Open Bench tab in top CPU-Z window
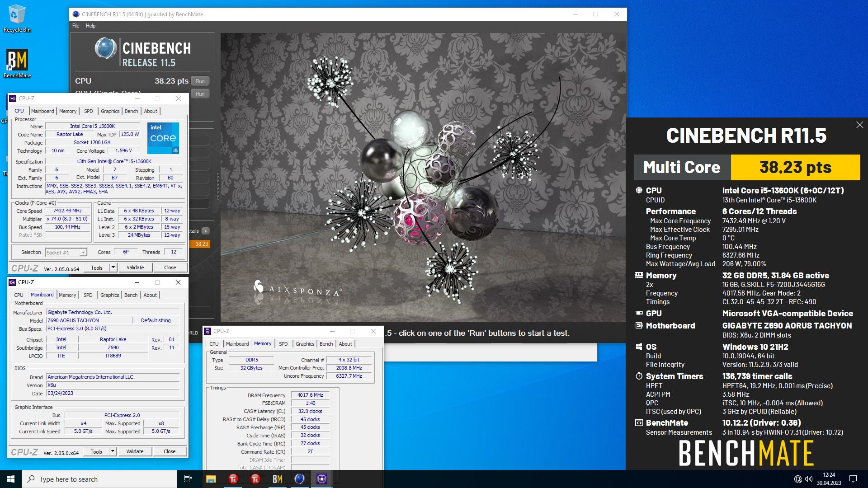The width and height of the screenshot is (868, 488). click(132, 111)
